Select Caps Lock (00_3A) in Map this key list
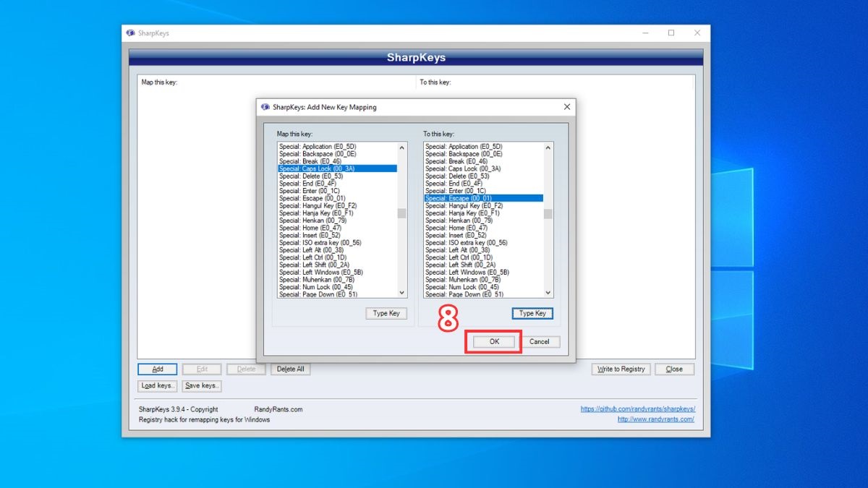868x488 pixels. click(x=338, y=169)
